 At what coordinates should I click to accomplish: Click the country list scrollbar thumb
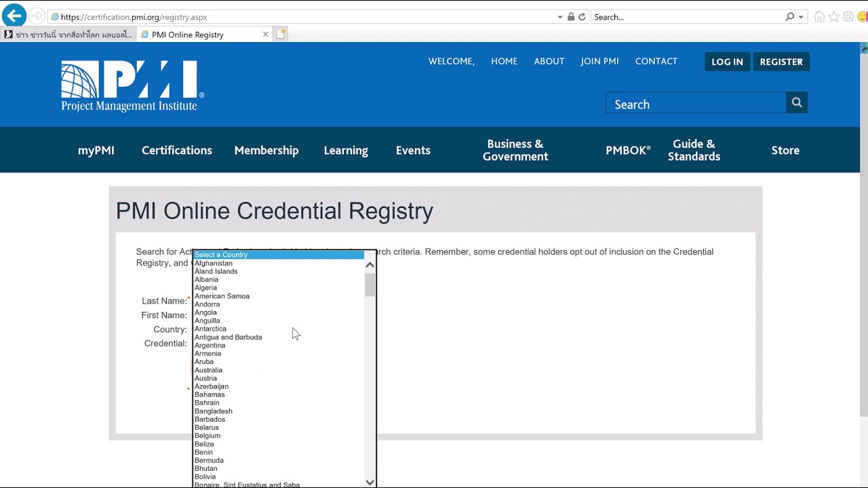[370, 285]
